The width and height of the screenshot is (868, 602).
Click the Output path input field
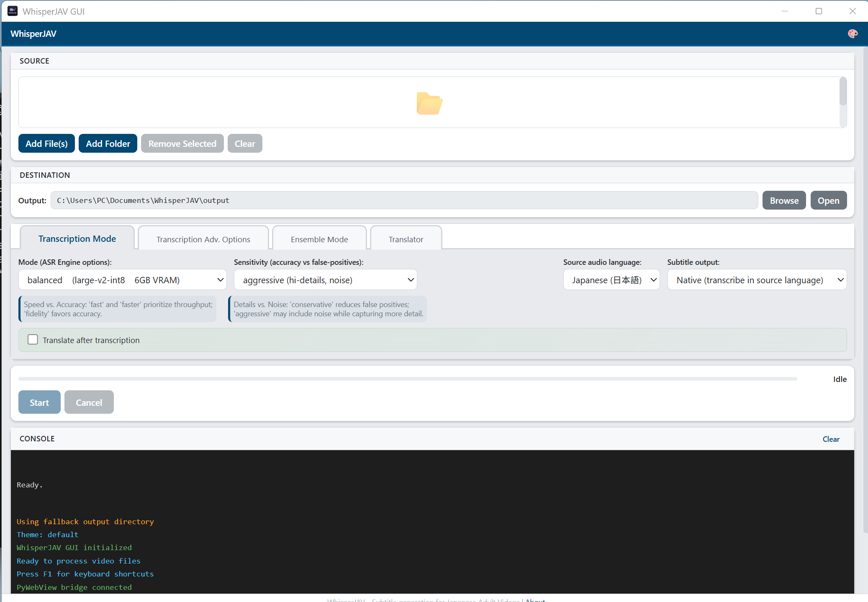(404, 200)
